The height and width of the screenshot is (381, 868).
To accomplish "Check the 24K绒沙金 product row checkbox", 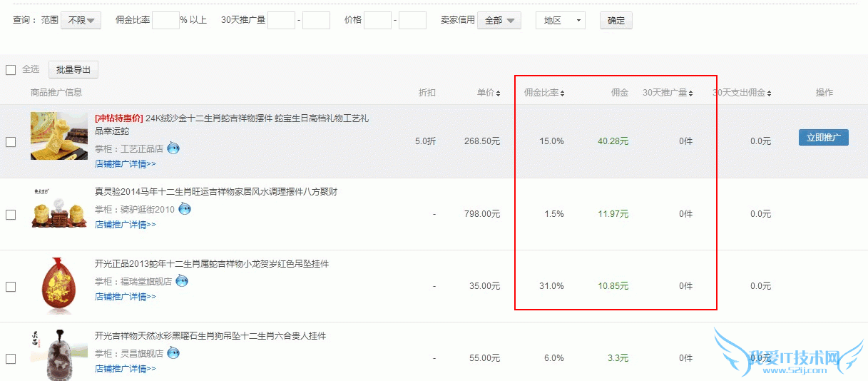I will (x=11, y=142).
